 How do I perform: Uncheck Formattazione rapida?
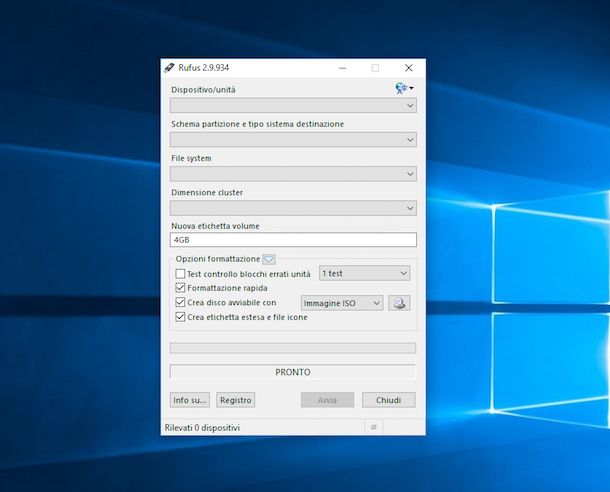(x=180, y=288)
